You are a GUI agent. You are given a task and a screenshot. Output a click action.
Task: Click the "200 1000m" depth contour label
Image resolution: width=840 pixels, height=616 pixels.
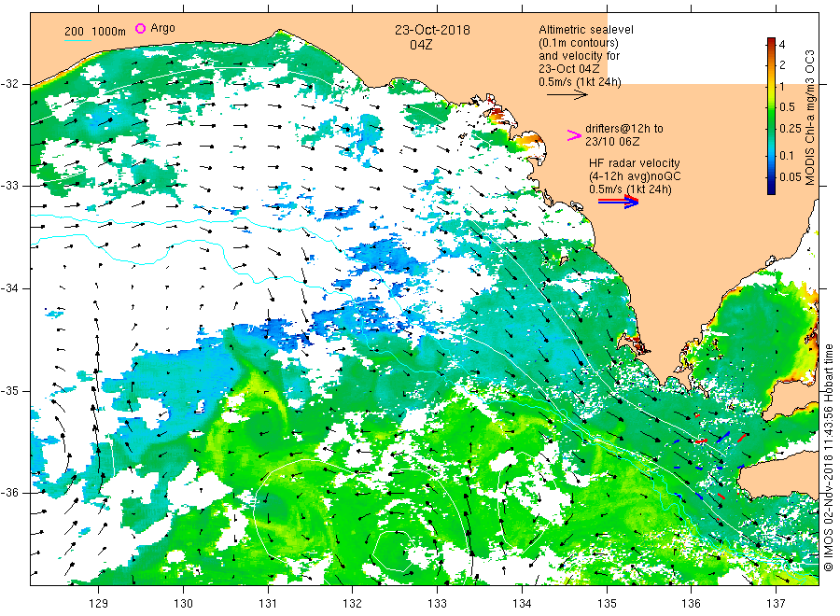95,32
